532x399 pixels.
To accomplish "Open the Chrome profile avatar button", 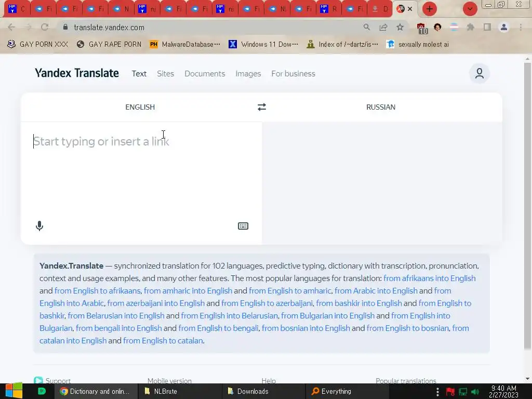I will click(504, 27).
